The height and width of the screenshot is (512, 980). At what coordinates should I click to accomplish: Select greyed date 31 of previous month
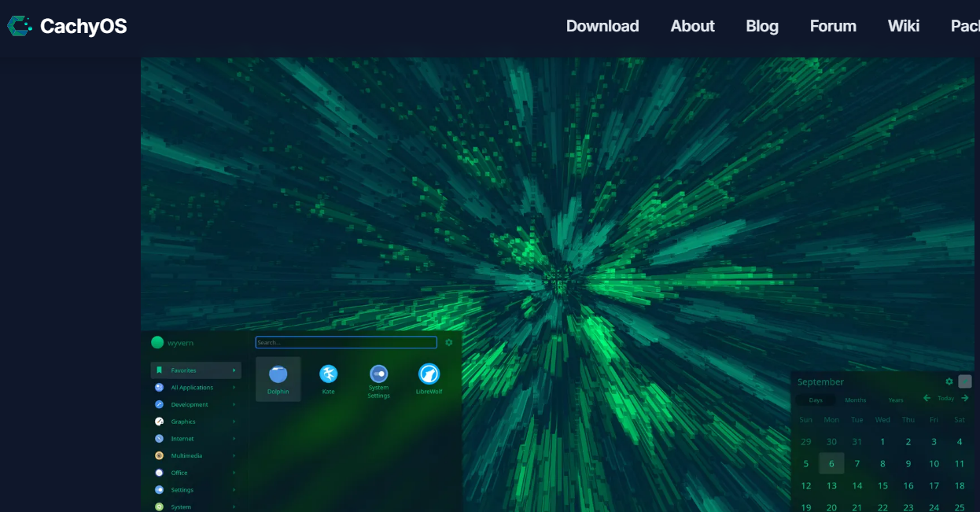tap(857, 441)
